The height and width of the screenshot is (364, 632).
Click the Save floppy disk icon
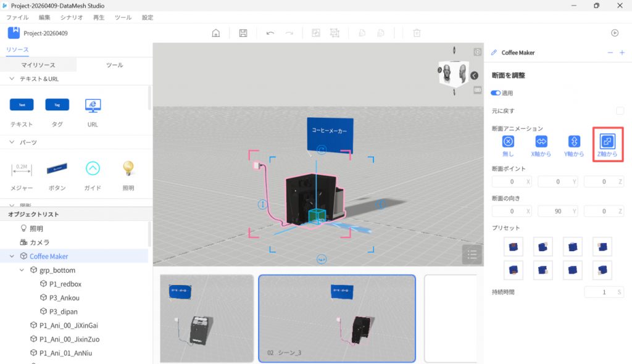pyautogui.click(x=243, y=33)
